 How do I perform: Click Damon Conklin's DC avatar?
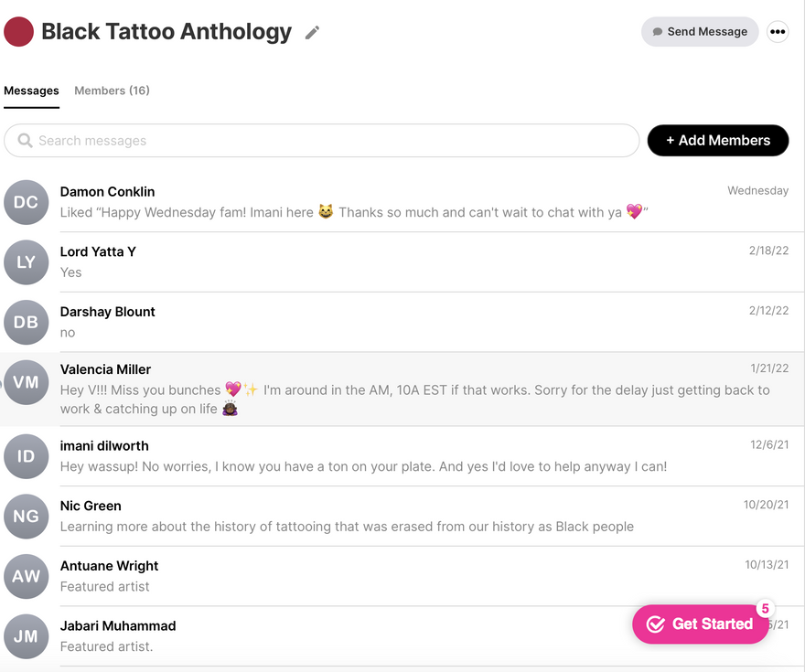pos(27,202)
